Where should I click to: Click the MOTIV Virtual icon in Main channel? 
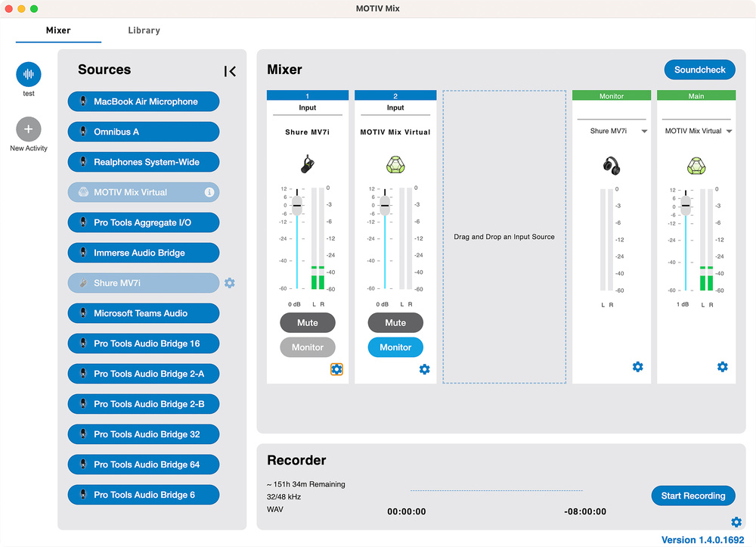coord(696,166)
